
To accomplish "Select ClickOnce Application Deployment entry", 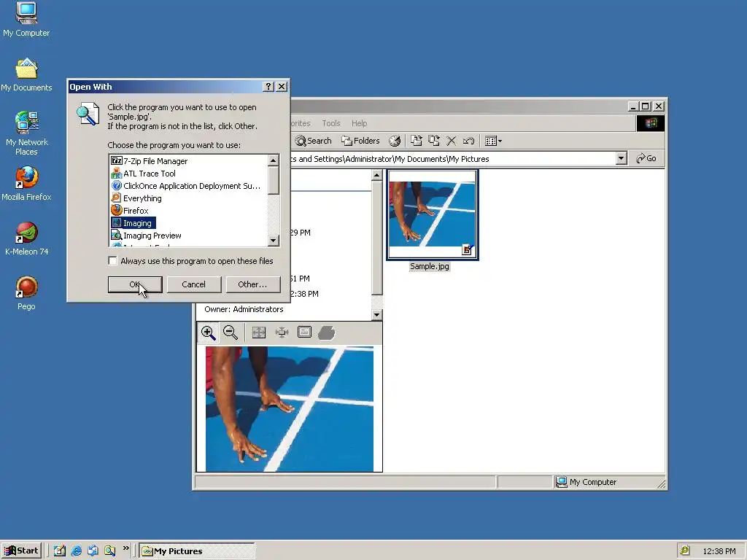I will (186, 186).
